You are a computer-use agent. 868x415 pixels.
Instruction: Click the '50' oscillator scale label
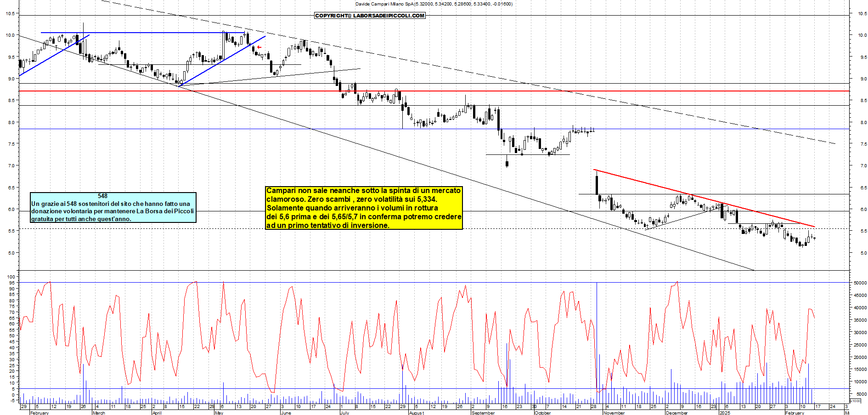12,336
